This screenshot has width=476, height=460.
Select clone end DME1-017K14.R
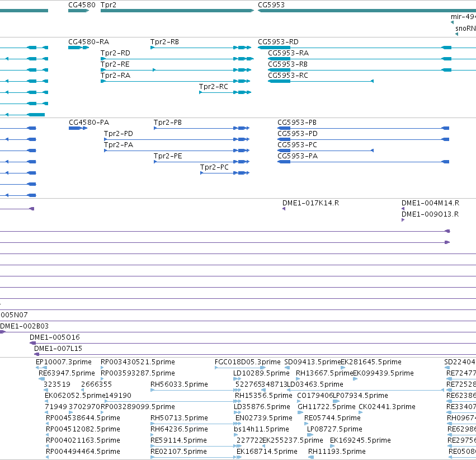(310, 203)
